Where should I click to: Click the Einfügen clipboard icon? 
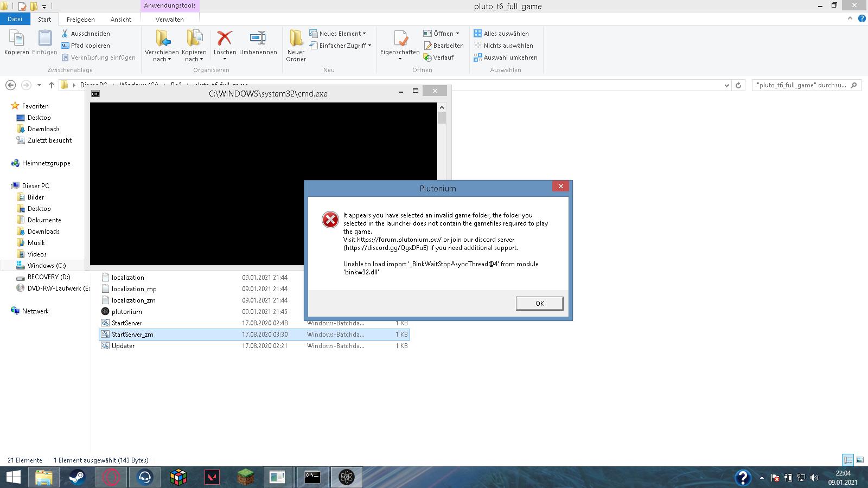click(x=44, y=42)
